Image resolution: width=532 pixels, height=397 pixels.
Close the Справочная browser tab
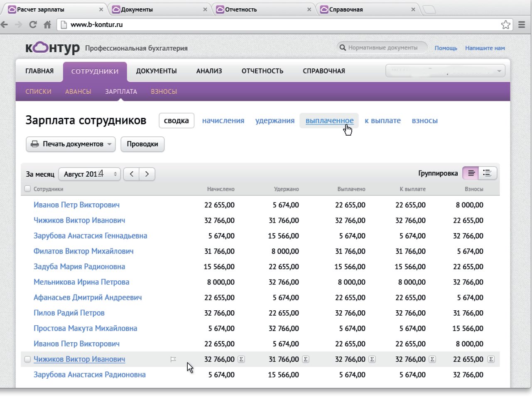[x=413, y=10]
